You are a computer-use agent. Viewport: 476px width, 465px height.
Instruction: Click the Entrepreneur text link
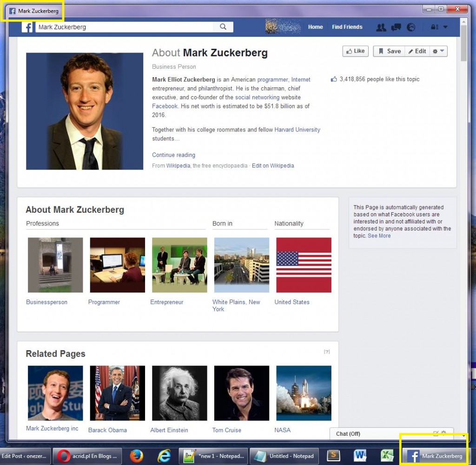click(167, 302)
